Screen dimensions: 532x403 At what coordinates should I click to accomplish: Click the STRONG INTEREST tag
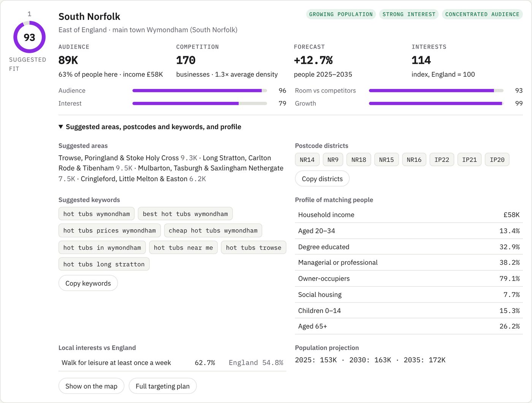pyautogui.click(x=409, y=14)
